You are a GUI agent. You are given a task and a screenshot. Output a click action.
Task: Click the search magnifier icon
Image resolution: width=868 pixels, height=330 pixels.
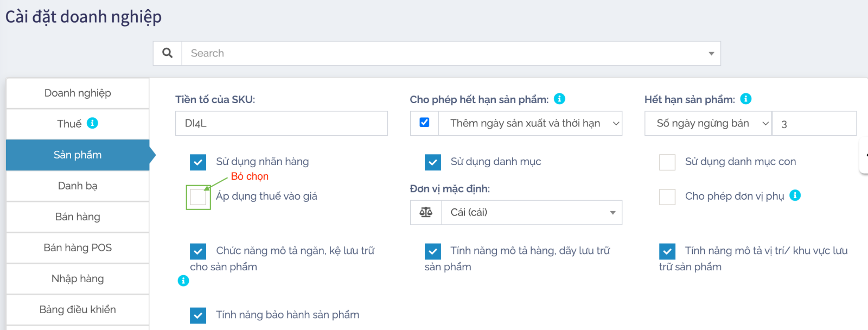(x=168, y=53)
